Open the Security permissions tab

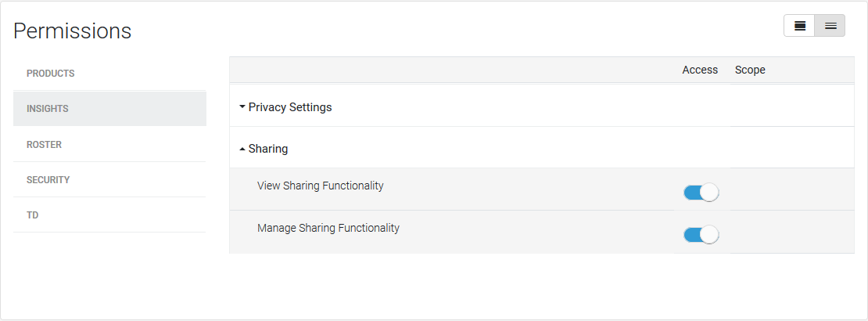coord(48,180)
